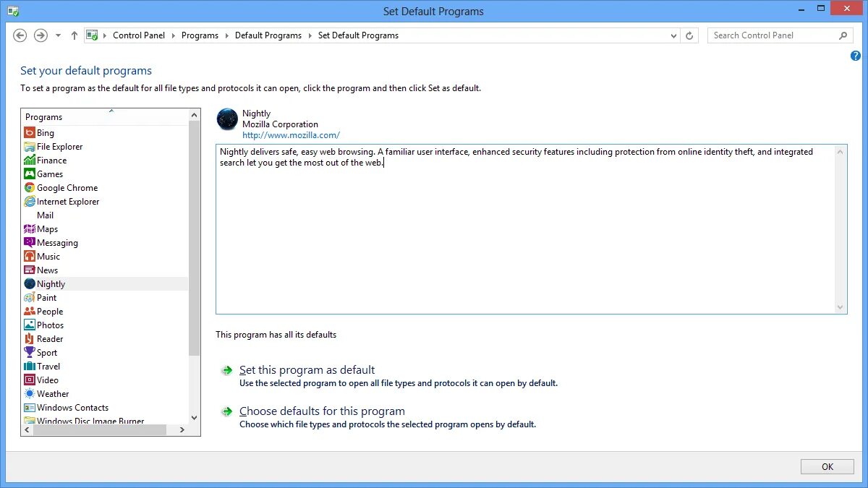Go forward with the forward arrow
The image size is (868, 488).
(41, 35)
